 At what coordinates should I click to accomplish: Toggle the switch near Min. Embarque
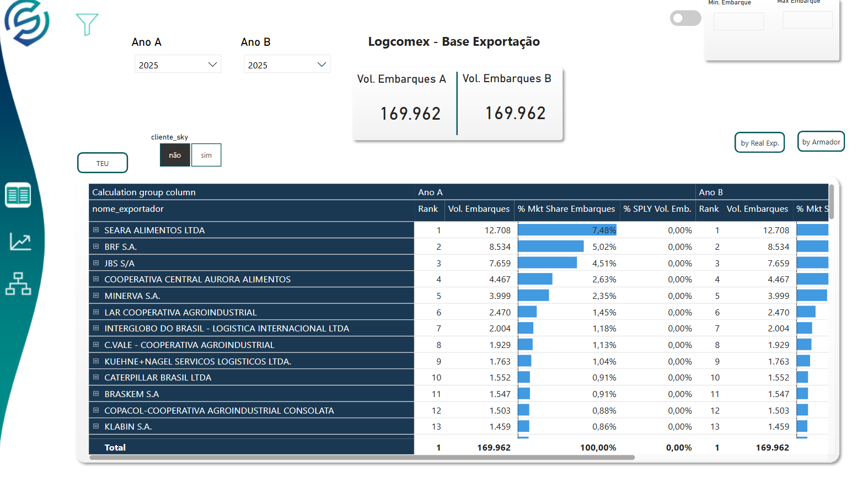[685, 18]
